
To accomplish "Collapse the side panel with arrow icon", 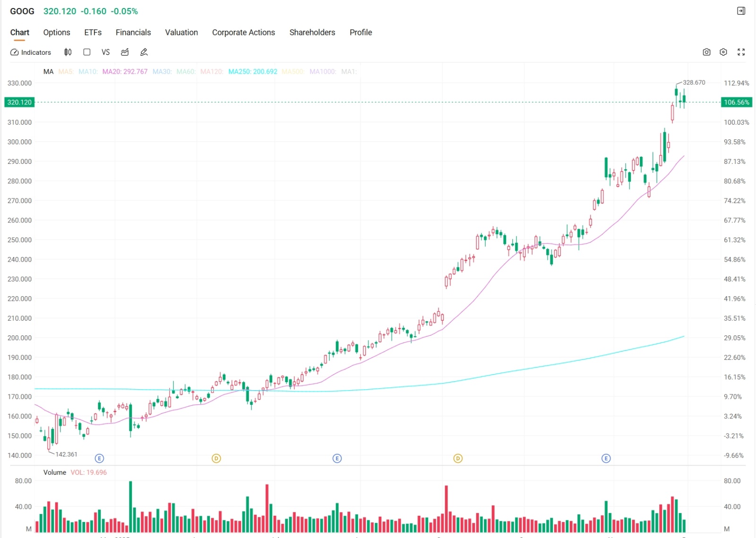I will pyautogui.click(x=741, y=11).
